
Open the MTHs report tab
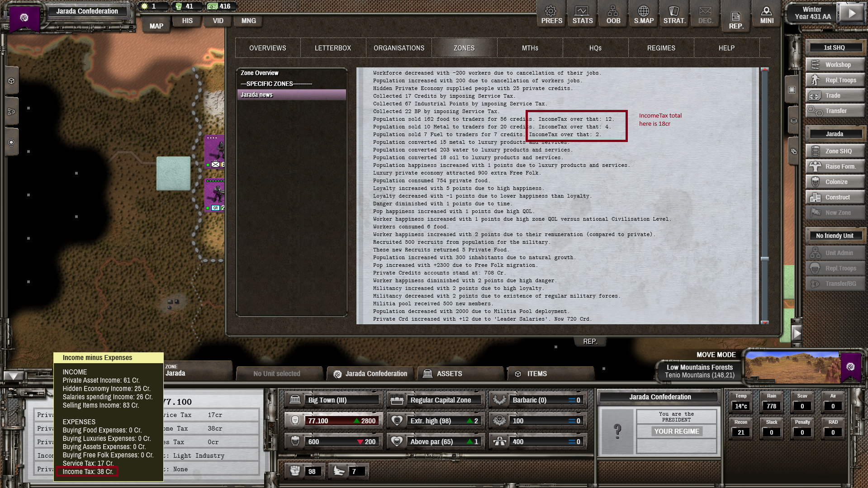pos(530,48)
